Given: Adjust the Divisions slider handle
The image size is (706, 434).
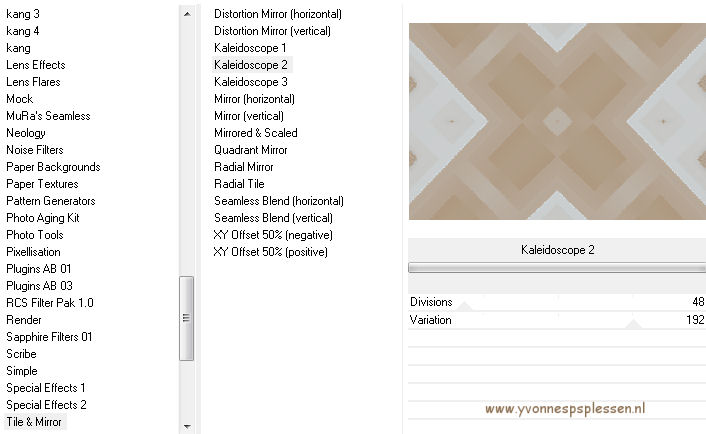Looking at the screenshot, I should [465, 307].
